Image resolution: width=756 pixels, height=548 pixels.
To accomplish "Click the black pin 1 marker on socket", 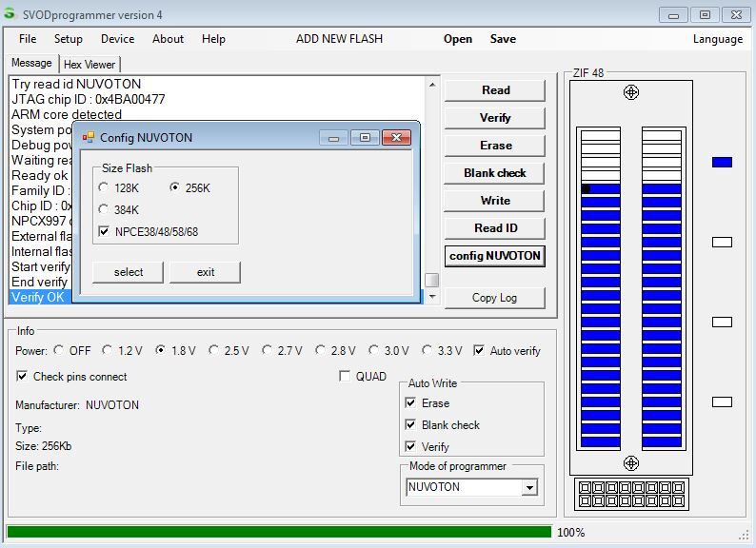I will click(x=586, y=189).
